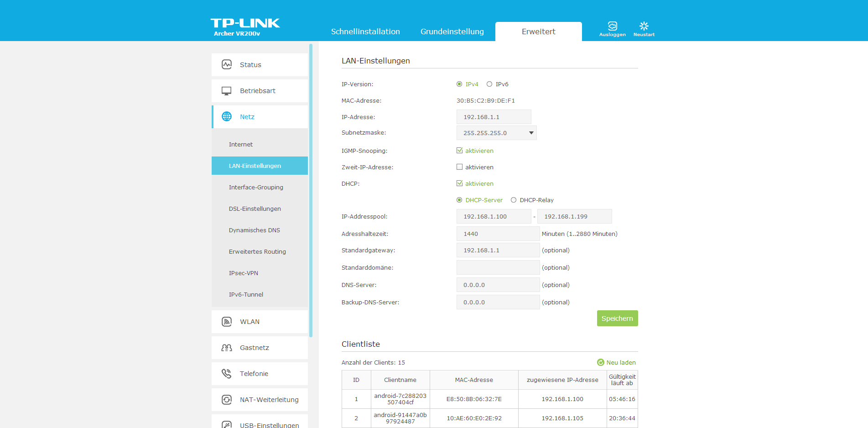This screenshot has height=428, width=868.
Task: Disable the IGMP-Snooping checkbox
Action: click(459, 151)
